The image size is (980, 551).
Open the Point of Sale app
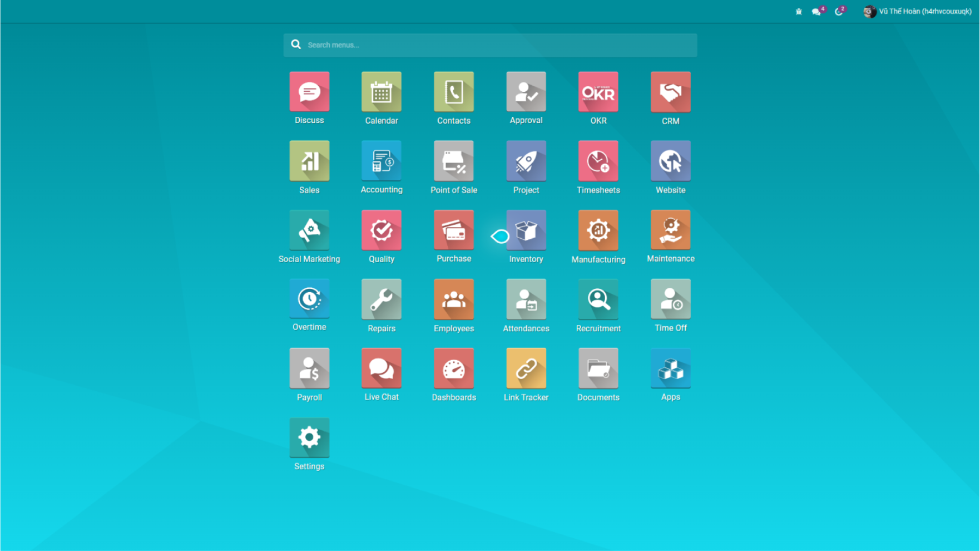454,161
